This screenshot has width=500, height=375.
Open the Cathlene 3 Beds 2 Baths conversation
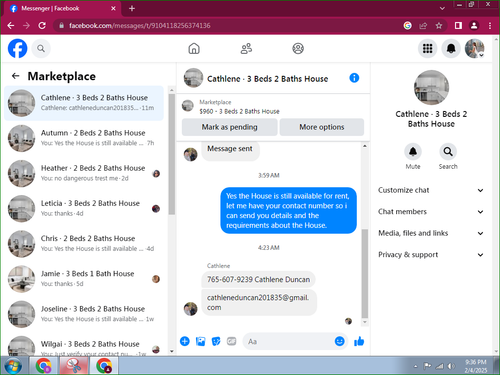coord(84,103)
